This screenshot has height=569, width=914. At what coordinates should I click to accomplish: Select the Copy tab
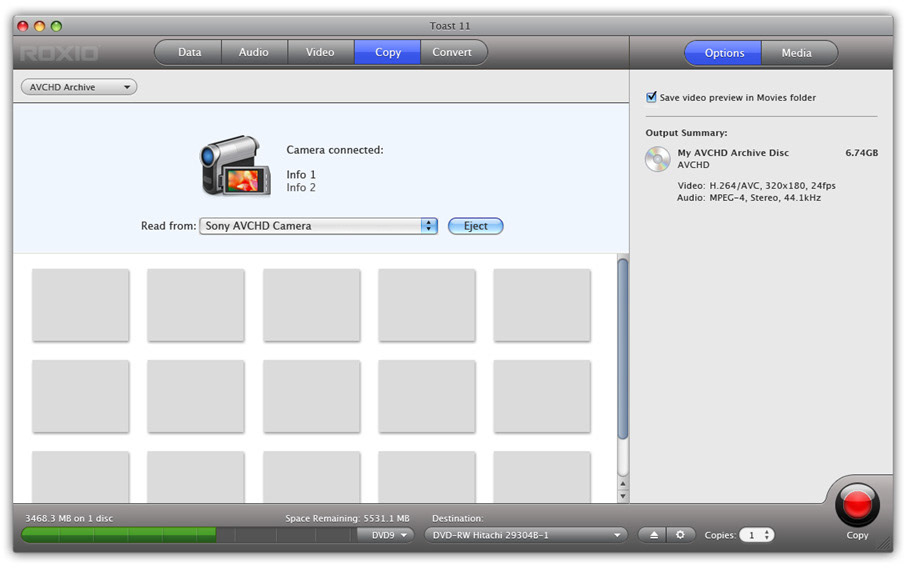388,52
